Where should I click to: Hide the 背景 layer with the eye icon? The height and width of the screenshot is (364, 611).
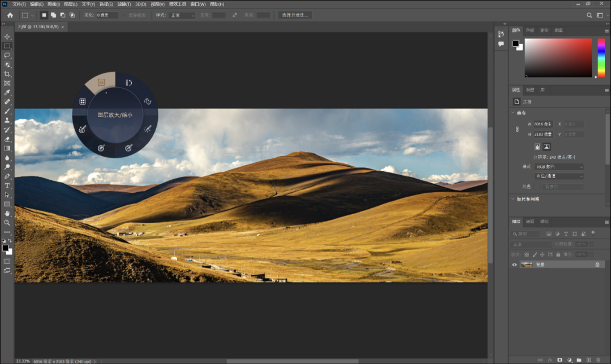(x=514, y=265)
